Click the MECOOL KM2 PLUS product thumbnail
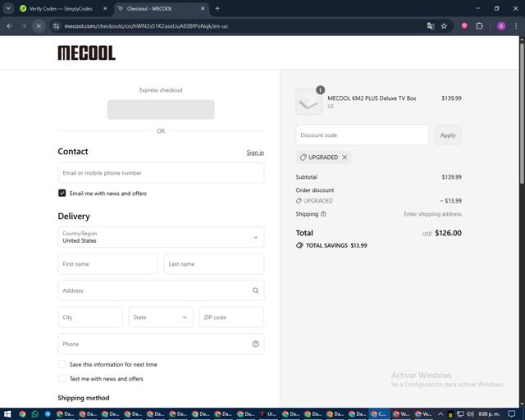This screenshot has width=525, height=420. pyautogui.click(x=308, y=102)
